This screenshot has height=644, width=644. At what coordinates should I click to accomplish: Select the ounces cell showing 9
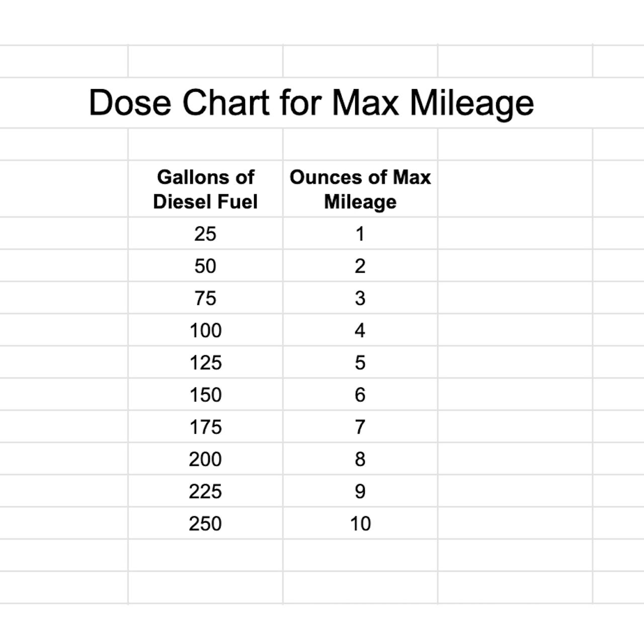360,492
